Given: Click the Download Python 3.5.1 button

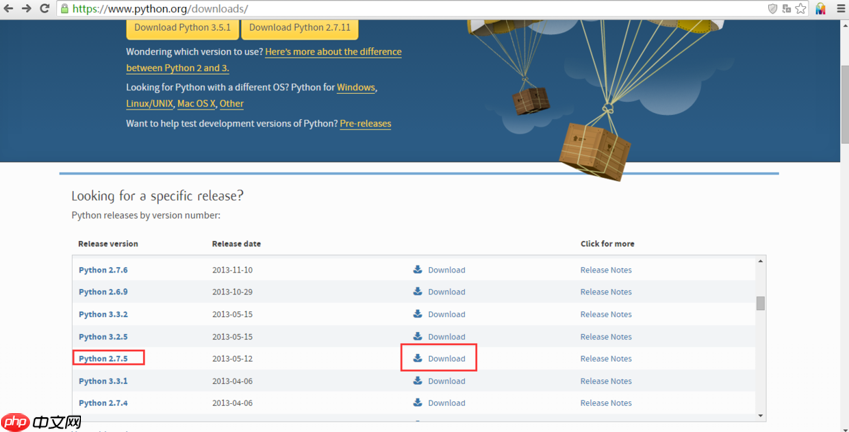Looking at the screenshot, I should click(182, 28).
